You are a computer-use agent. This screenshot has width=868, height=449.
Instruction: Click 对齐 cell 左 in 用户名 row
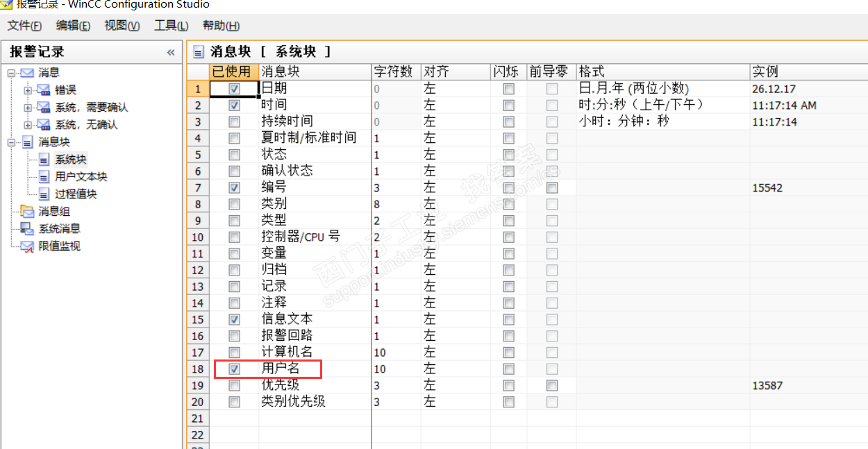[x=456, y=369]
